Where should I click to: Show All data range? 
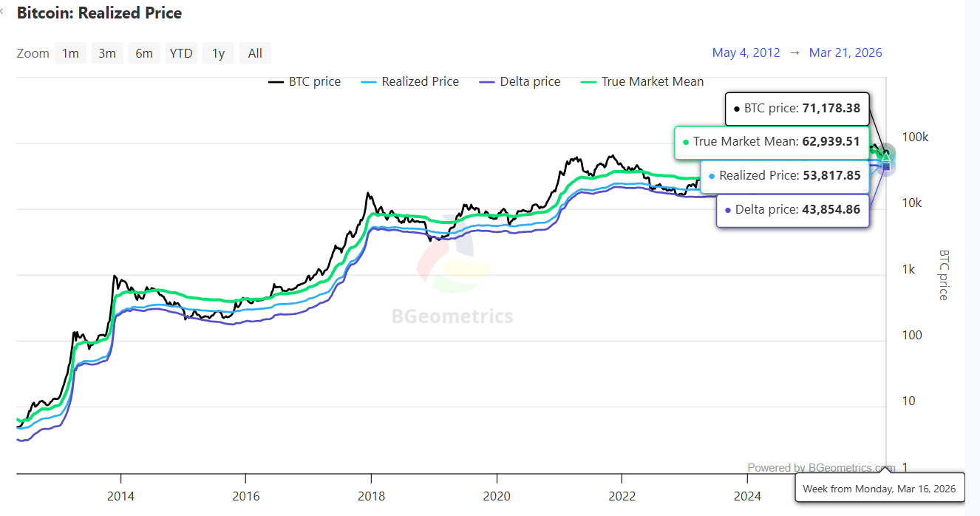[x=255, y=53]
